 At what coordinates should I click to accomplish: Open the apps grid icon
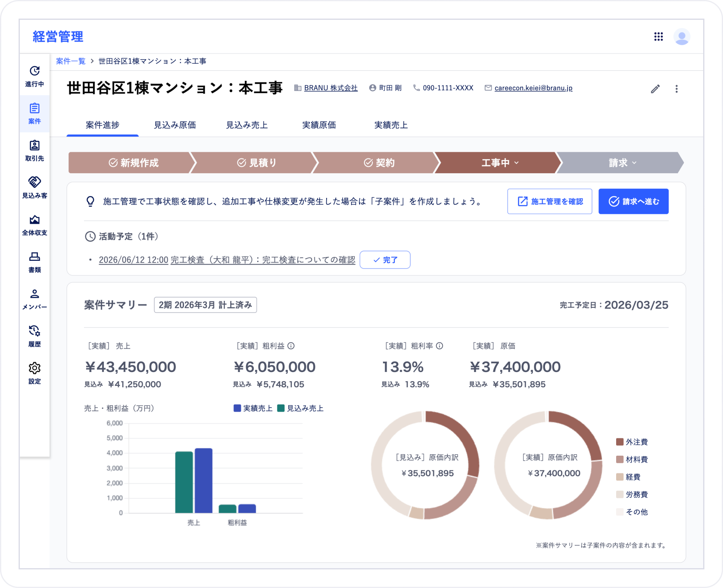[658, 37]
